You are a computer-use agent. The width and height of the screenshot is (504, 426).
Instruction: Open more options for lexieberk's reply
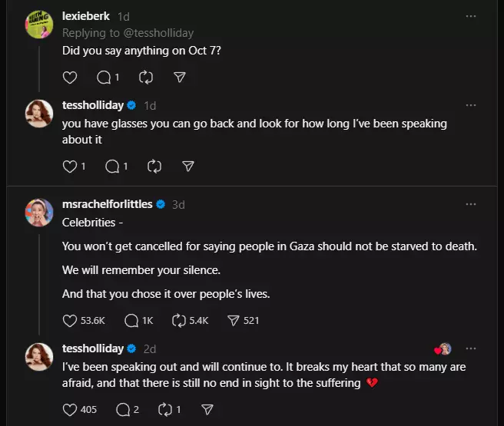[x=470, y=16]
